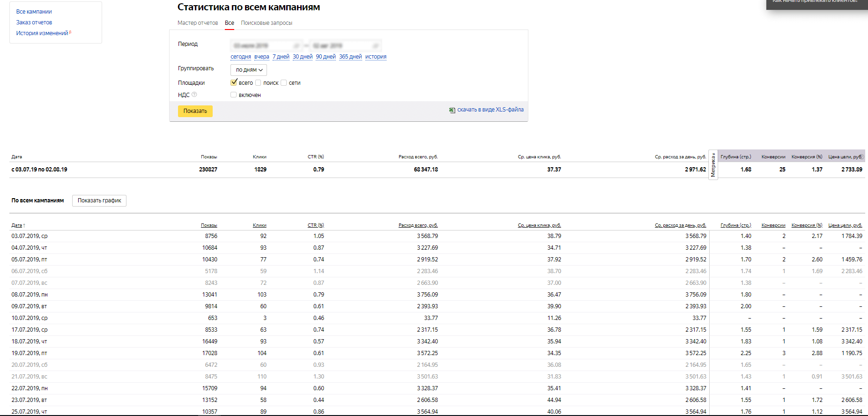Enable the 'поиск' checkbox
Viewport: 868px width, 416px height.
[x=258, y=83]
